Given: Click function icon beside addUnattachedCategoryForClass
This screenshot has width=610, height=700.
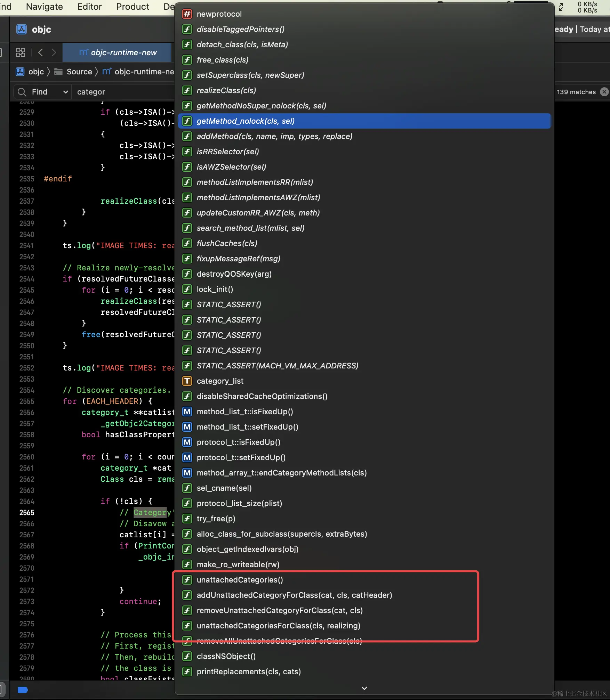Looking at the screenshot, I should (x=187, y=595).
